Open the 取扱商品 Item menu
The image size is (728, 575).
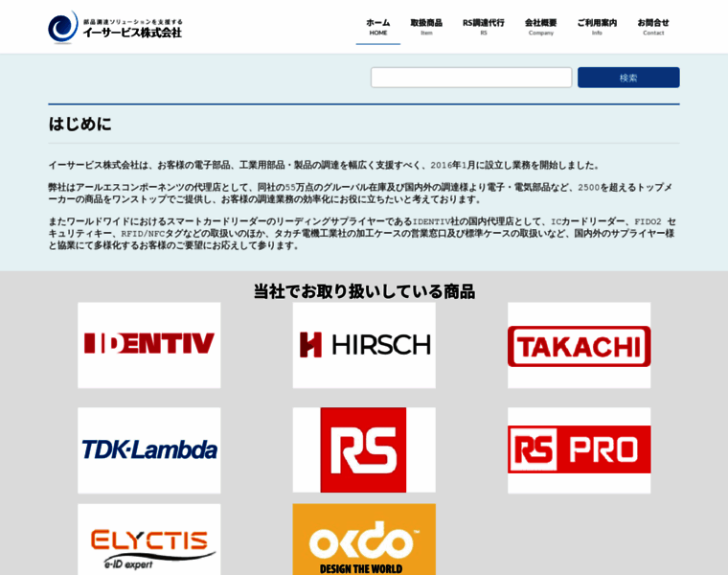point(426,27)
